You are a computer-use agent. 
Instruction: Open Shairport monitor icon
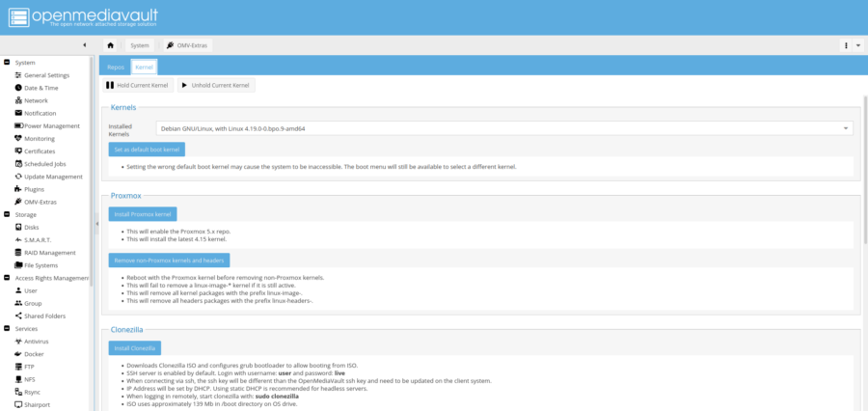click(18, 404)
